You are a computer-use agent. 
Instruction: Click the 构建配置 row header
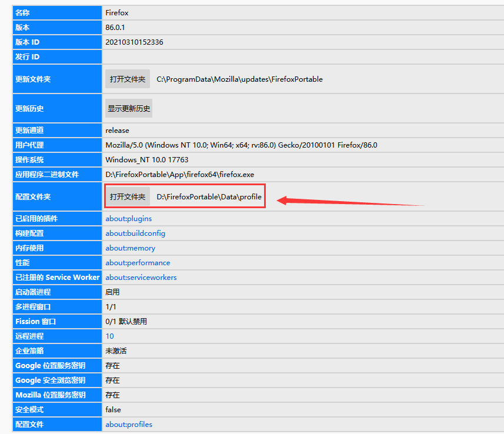pyautogui.click(x=57, y=233)
